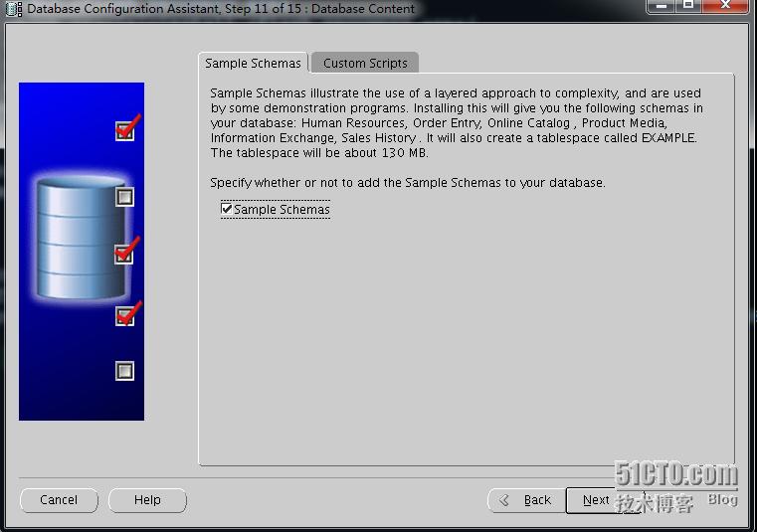Click the Database Configuration Assistant title bar icon
Image resolution: width=757 pixels, height=532 pixels.
click(x=13, y=9)
